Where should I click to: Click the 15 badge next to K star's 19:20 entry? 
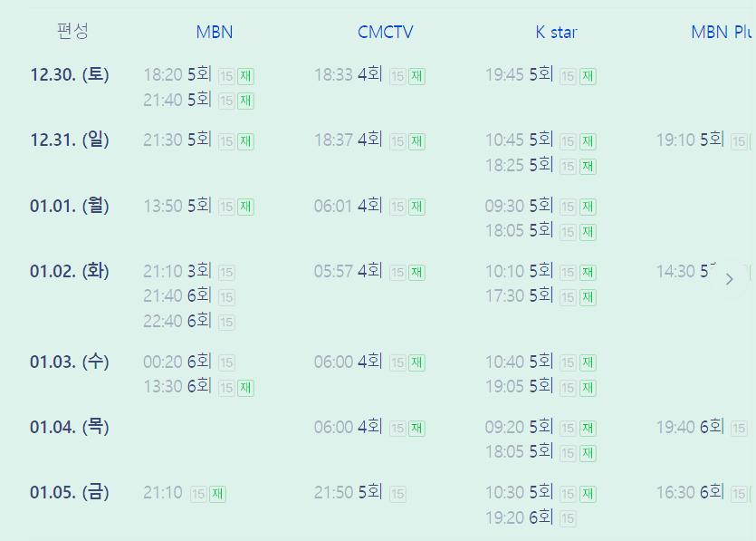click(567, 518)
